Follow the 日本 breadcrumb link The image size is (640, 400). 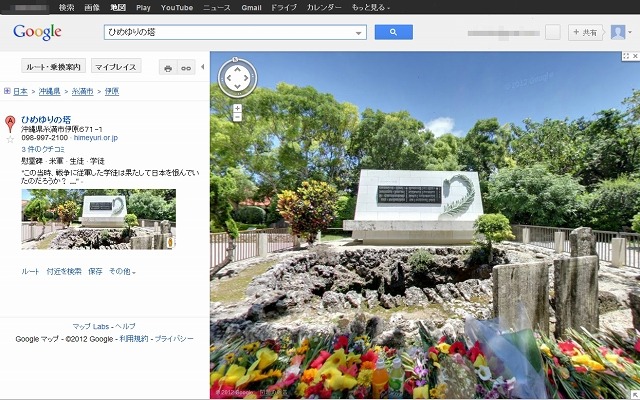pos(20,91)
